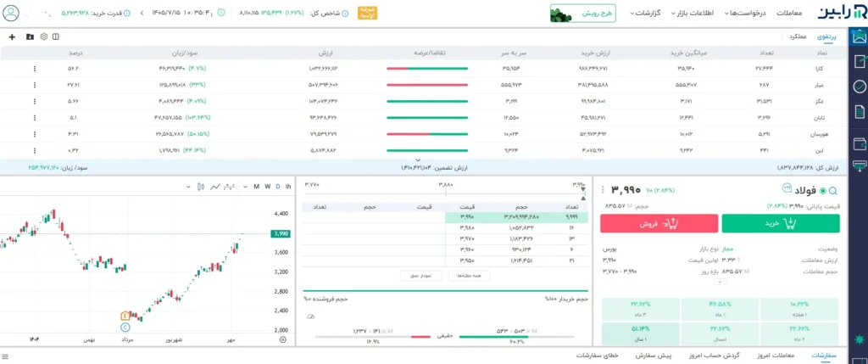This screenshot has width=868, height=364.
Task: Open the خطای سفارشات tab
Action: pyautogui.click(x=598, y=356)
